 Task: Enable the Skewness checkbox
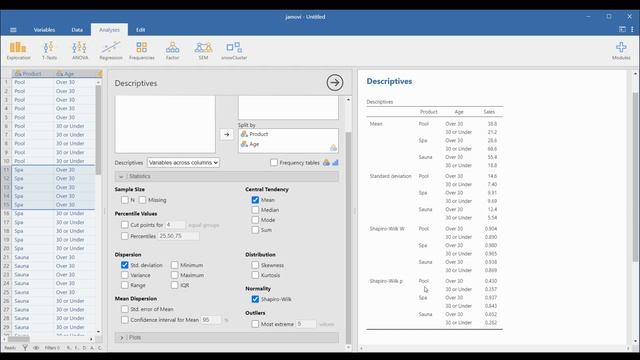tap(255, 265)
